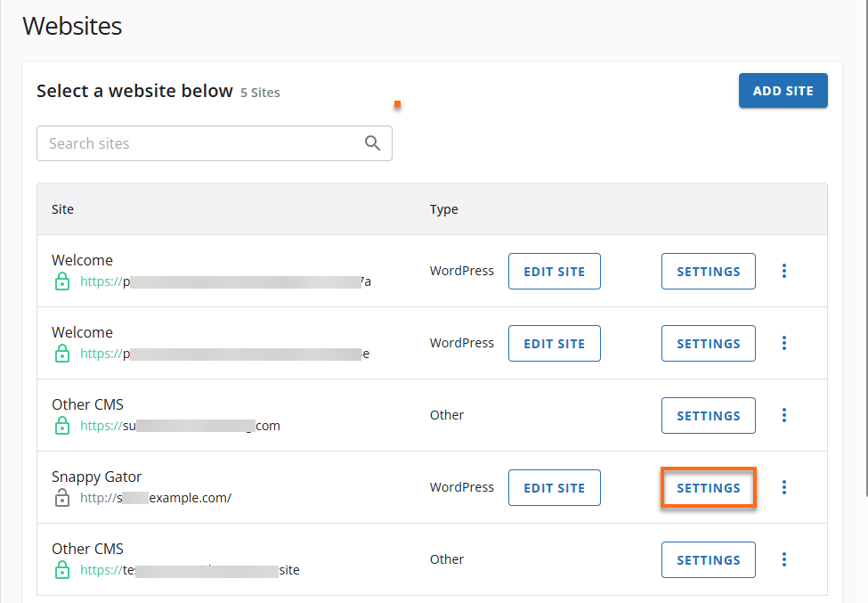Click the green lock icon of the .com Other CMS site
Image resolution: width=868 pixels, height=603 pixels.
(x=62, y=425)
